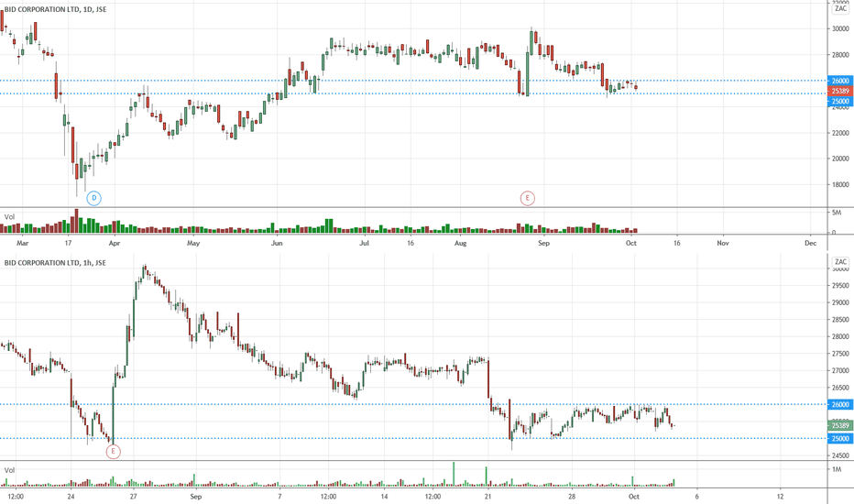Viewport: 854px width, 504px height.
Task: Click the Vol indicator label on daily chart
Action: [x=9, y=217]
